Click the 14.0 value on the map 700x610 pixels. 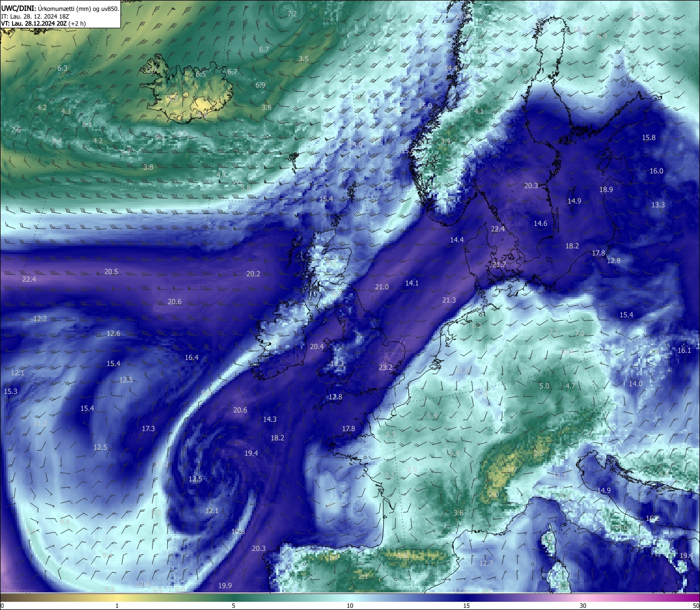click(x=635, y=384)
